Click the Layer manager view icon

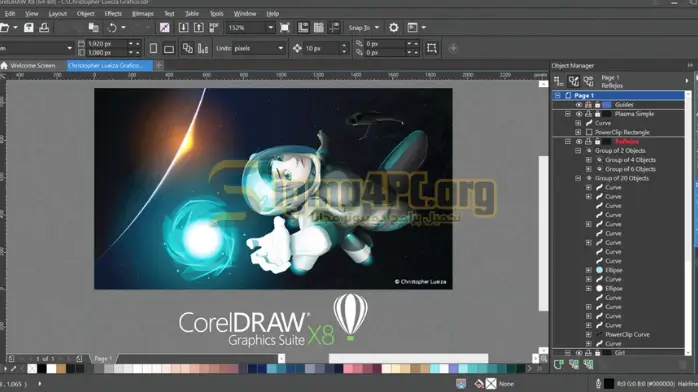(588, 81)
